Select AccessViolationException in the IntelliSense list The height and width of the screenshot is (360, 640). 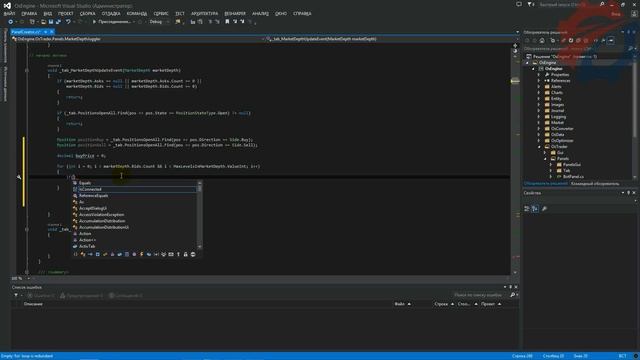pos(134,215)
